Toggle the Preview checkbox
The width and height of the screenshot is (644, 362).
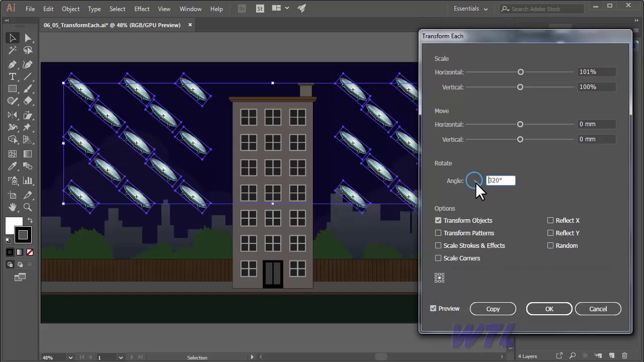[433, 308]
